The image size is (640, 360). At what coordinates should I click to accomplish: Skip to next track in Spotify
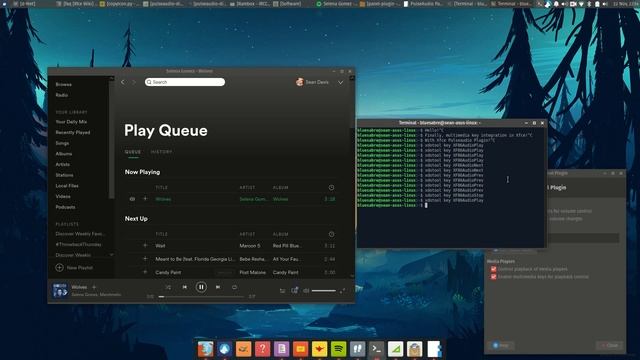click(x=218, y=287)
